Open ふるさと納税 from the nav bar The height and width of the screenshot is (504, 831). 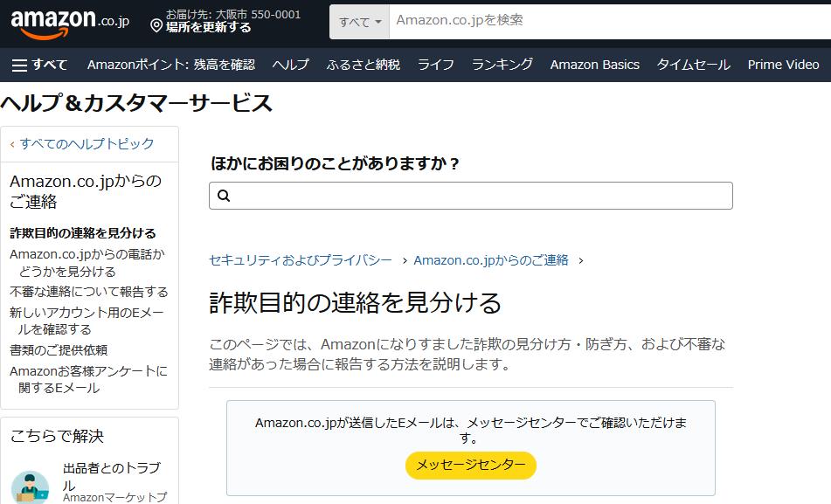click(364, 65)
